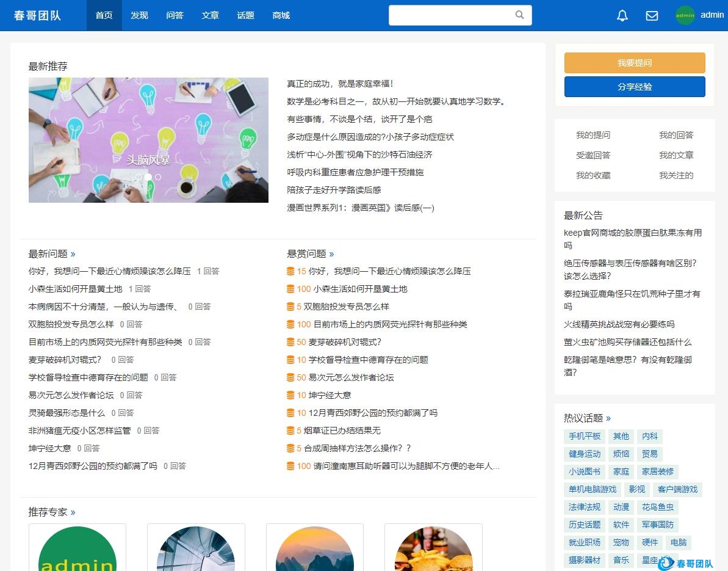728x571 pixels.
Task: Click the notification bell icon
Action: point(622,16)
